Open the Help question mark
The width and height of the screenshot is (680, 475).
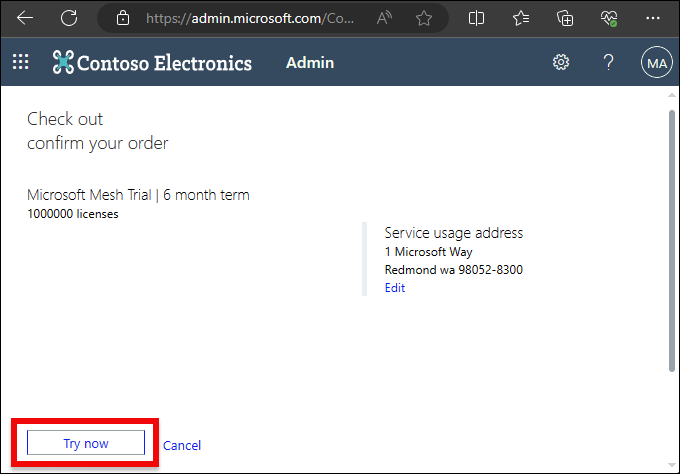click(608, 63)
